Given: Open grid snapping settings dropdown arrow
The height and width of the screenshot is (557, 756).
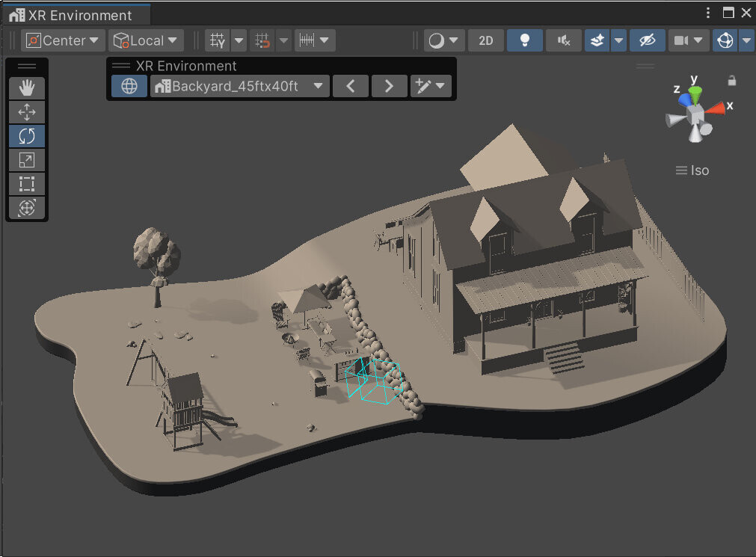Looking at the screenshot, I should (x=283, y=40).
